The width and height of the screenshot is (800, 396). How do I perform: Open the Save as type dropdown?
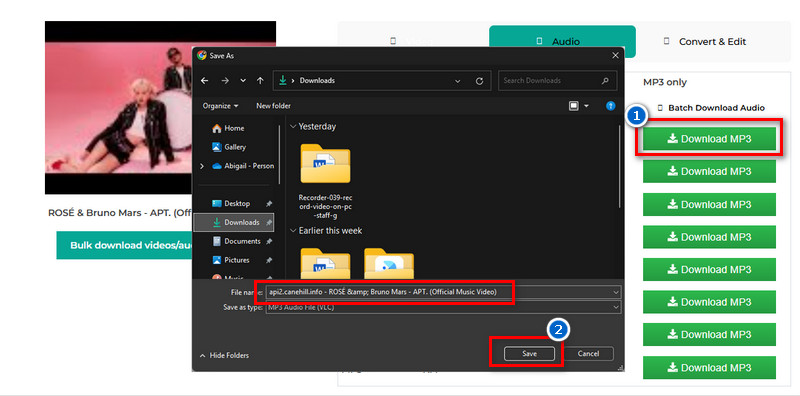click(x=443, y=308)
